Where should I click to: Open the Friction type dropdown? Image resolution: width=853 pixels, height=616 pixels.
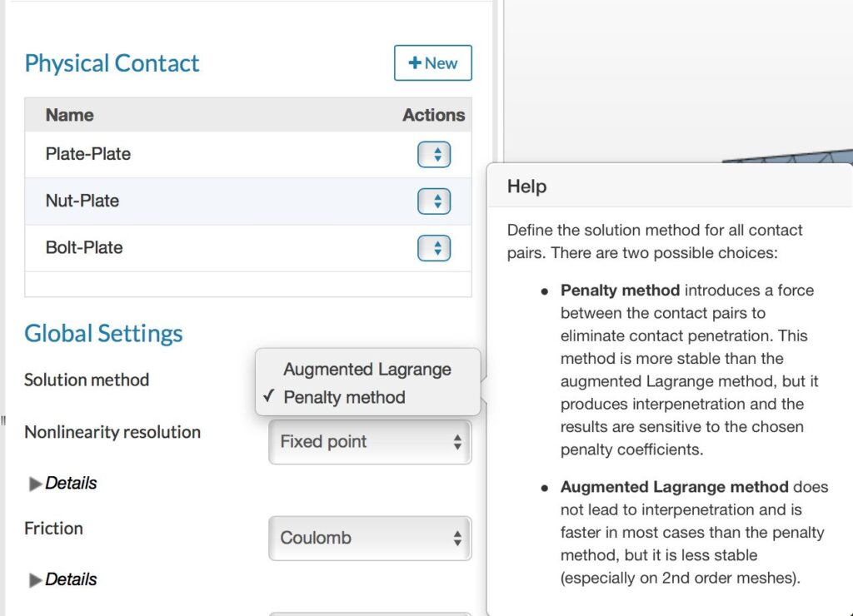pos(369,538)
